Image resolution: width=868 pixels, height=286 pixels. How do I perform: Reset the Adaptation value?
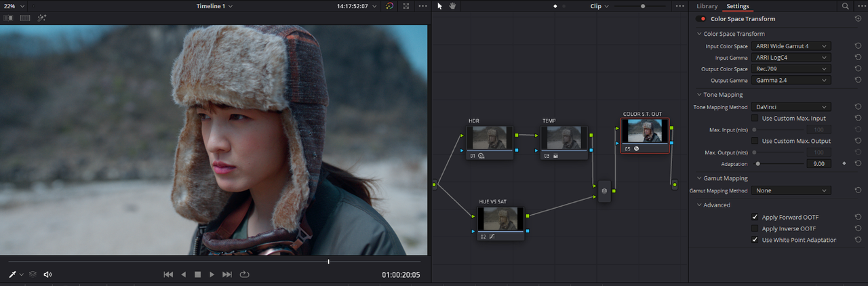pos(859,163)
